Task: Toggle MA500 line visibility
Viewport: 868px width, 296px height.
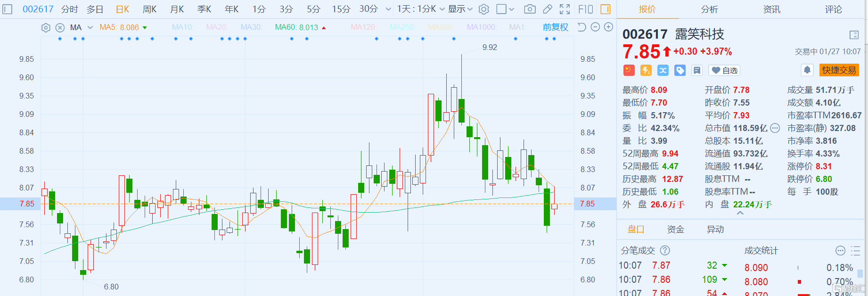Action: (x=440, y=27)
